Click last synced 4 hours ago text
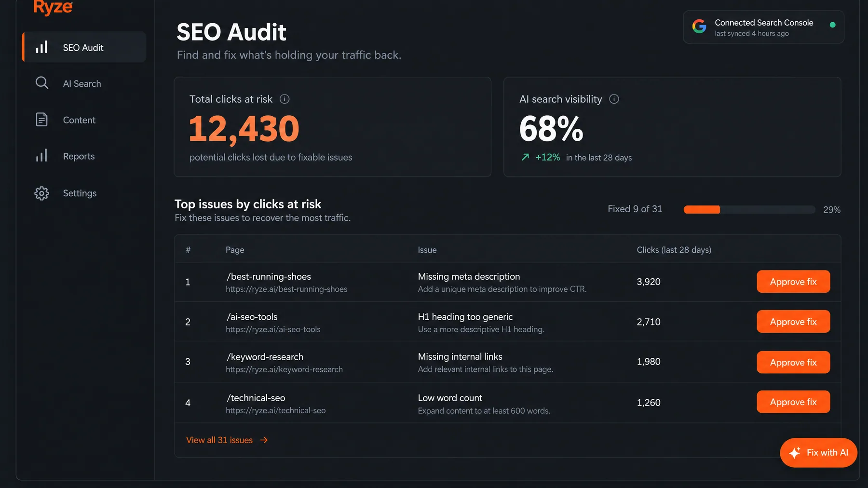 click(x=752, y=34)
